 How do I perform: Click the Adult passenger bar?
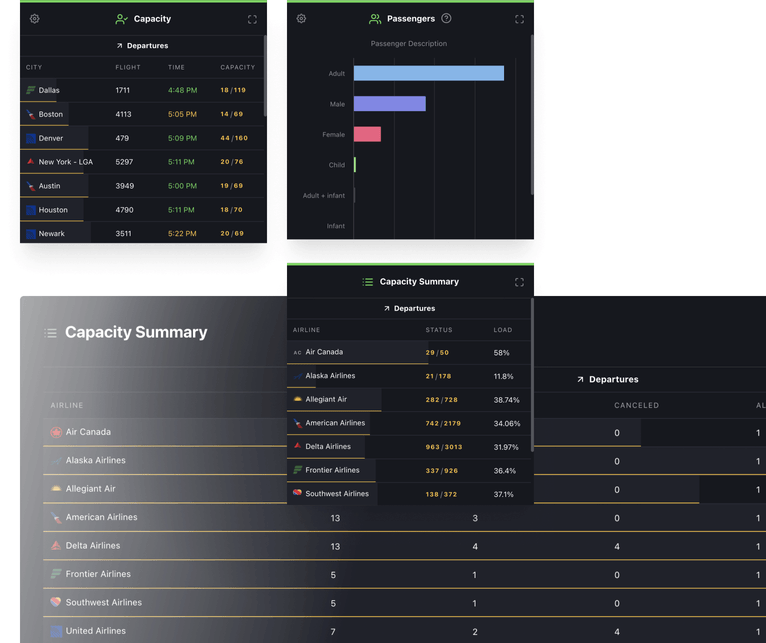(x=428, y=74)
